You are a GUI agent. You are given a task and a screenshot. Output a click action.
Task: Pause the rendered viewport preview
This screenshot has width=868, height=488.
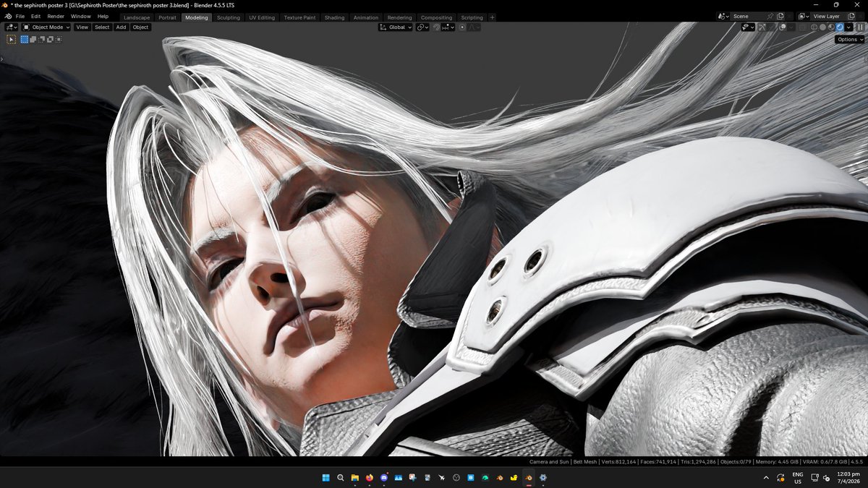(860, 27)
